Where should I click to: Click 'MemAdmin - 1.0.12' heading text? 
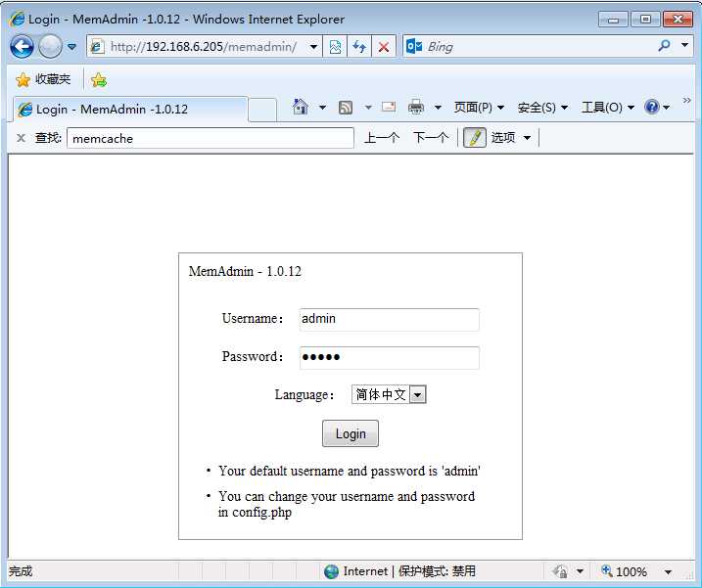[245, 271]
